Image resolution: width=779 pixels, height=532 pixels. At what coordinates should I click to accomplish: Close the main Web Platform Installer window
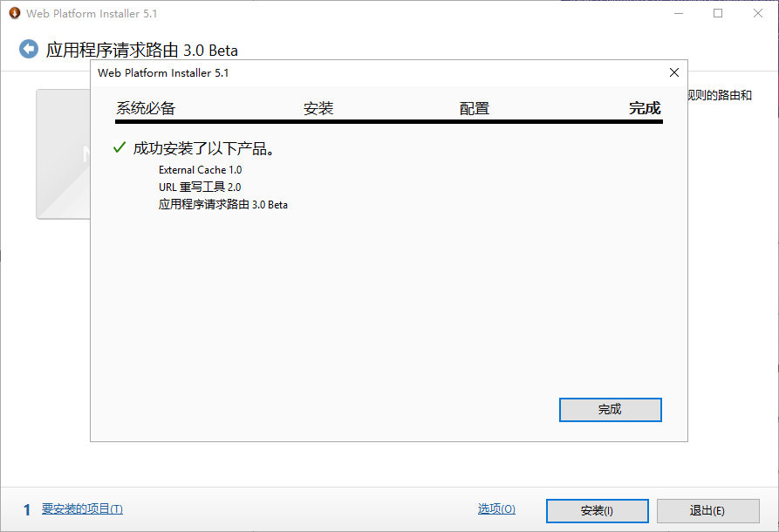[758, 13]
